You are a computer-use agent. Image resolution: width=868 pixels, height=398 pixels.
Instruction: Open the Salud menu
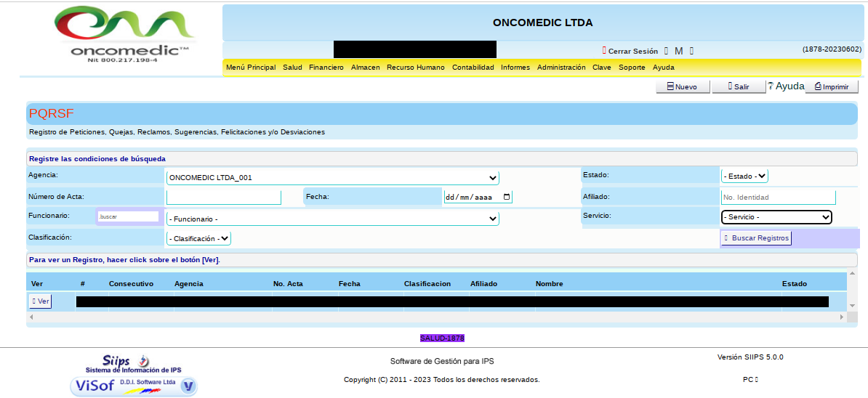(292, 68)
